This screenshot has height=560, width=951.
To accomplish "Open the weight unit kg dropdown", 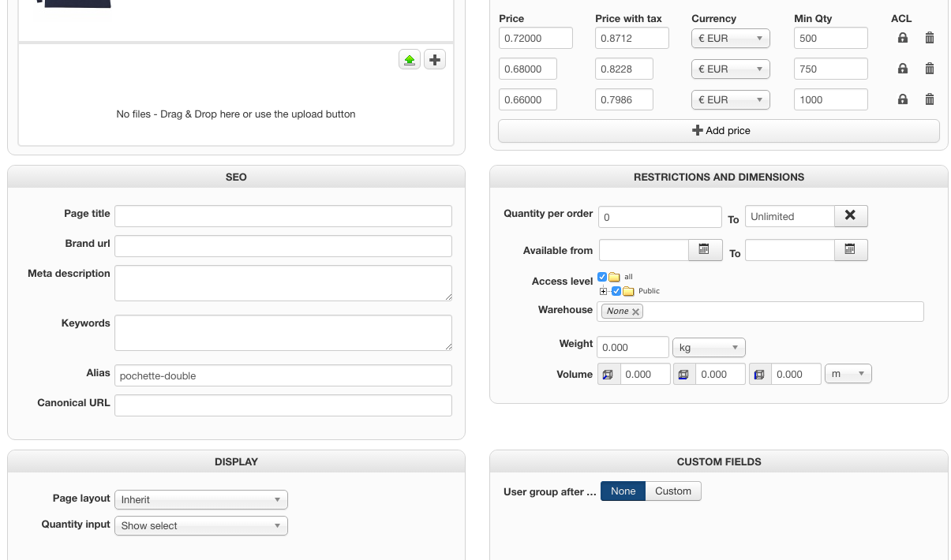I will [708, 348].
